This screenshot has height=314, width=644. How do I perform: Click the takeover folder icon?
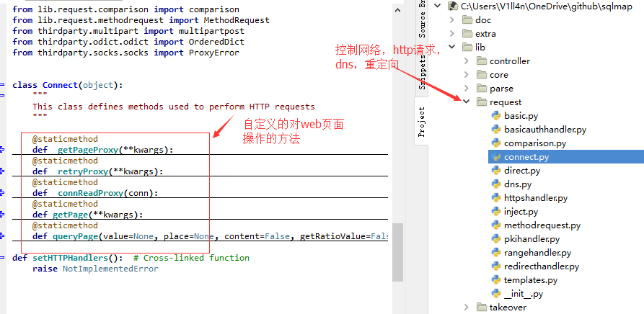coord(482,308)
